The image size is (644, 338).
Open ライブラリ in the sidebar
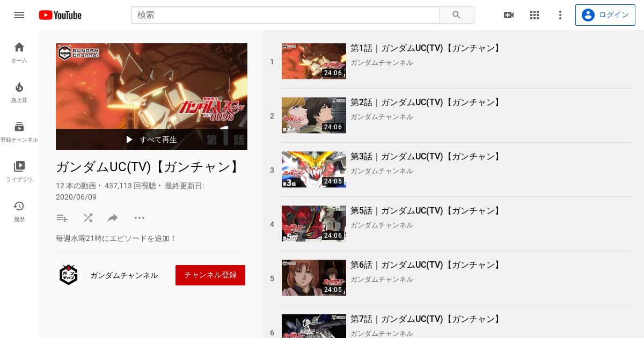[x=19, y=171]
